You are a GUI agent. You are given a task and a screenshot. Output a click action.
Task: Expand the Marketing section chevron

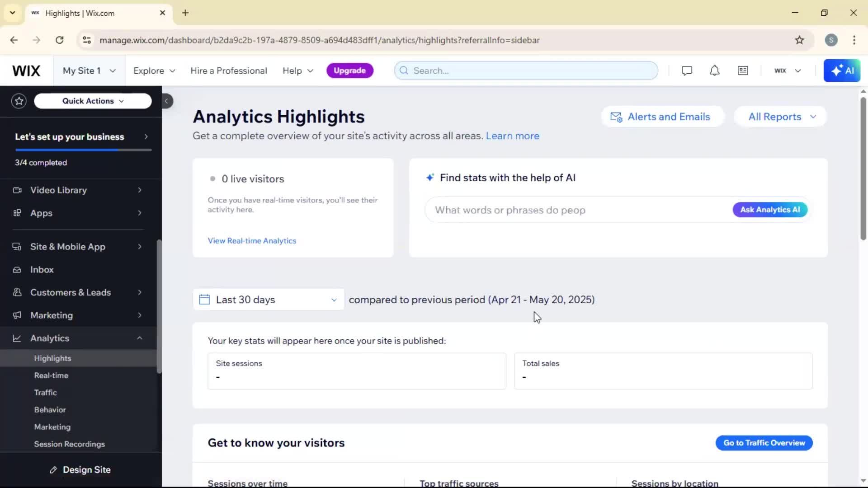click(x=140, y=315)
